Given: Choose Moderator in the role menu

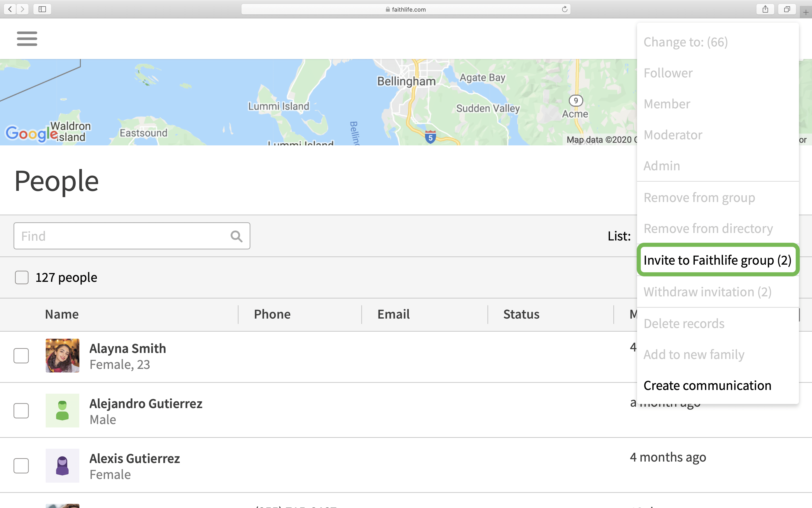Looking at the screenshot, I should click(718, 135).
